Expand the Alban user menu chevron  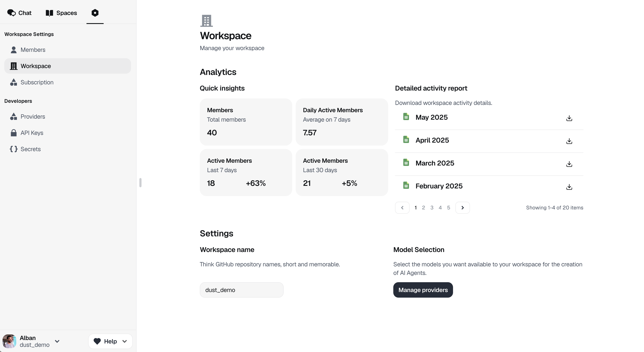[x=57, y=341]
